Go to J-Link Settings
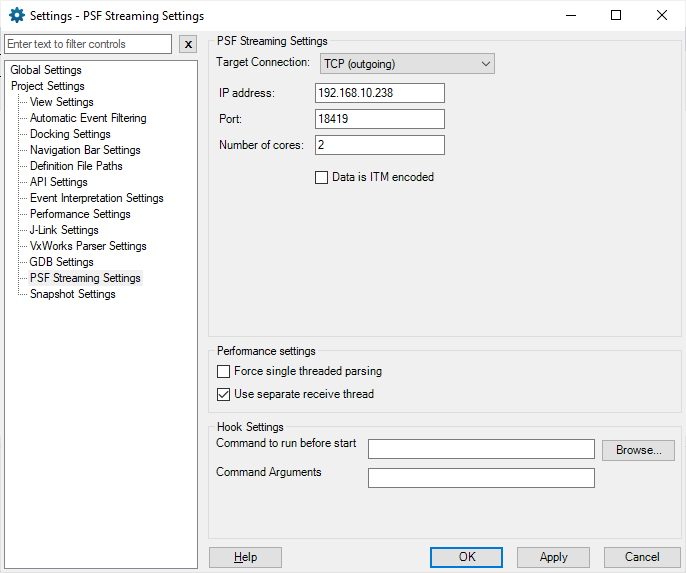This screenshot has width=686, height=573. pyautogui.click(x=64, y=230)
